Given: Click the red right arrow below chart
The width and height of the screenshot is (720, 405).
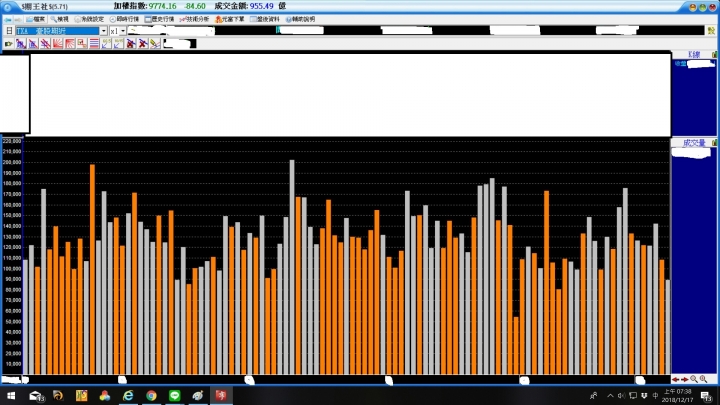Looking at the screenshot, I should [x=685, y=380].
